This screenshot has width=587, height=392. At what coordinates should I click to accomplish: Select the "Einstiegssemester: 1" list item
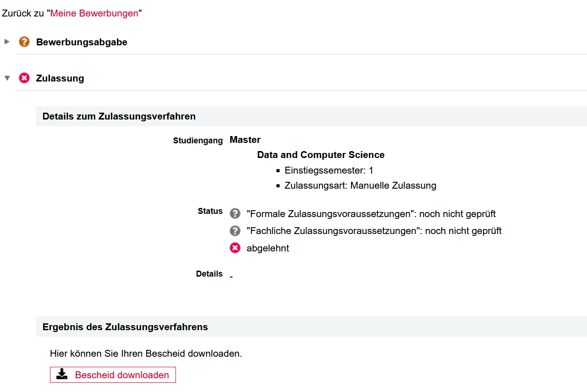(x=329, y=170)
